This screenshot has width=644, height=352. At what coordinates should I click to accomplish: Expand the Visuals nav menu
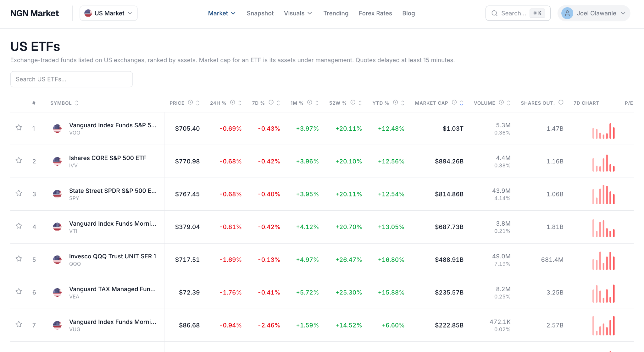tap(298, 13)
